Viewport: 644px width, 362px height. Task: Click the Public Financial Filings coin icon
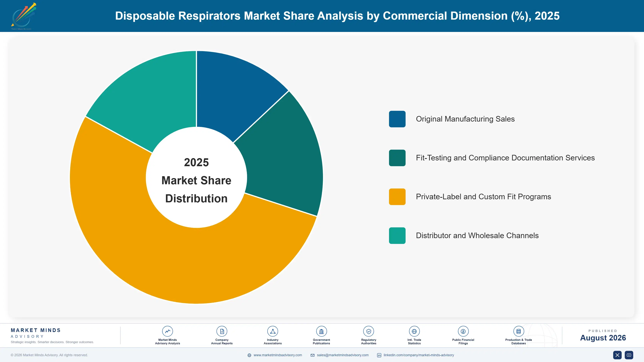pos(463,331)
